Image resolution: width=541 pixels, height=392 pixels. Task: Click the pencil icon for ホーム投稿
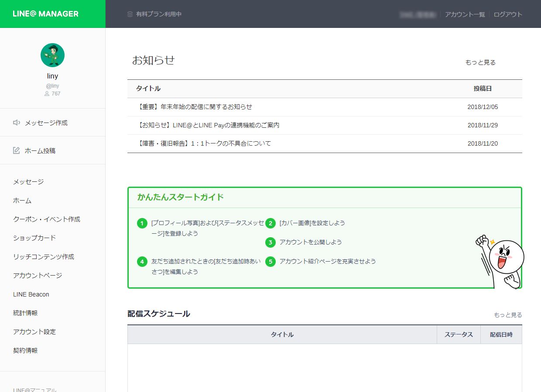(x=17, y=151)
